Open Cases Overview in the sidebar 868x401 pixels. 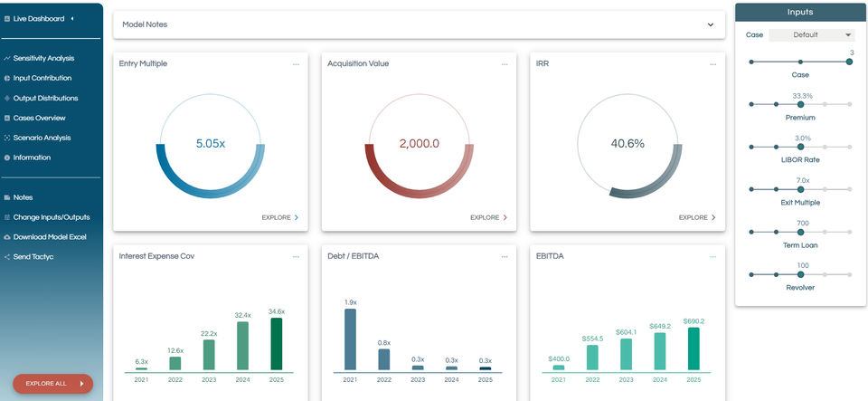[x=39, y=118]
